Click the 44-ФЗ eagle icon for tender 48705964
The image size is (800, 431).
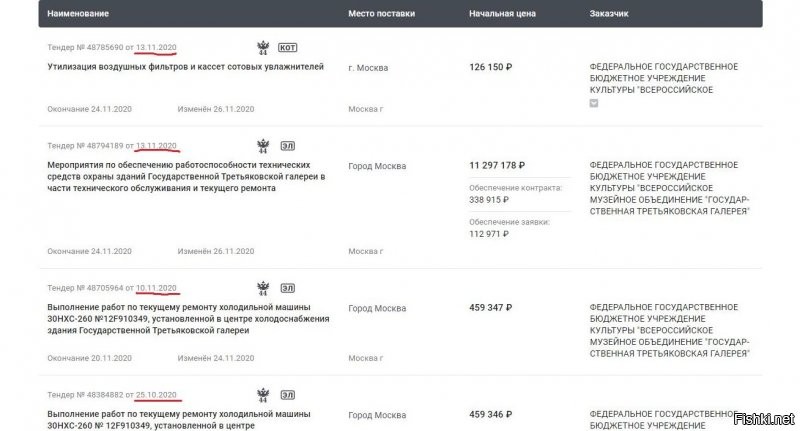click(263, 288)
